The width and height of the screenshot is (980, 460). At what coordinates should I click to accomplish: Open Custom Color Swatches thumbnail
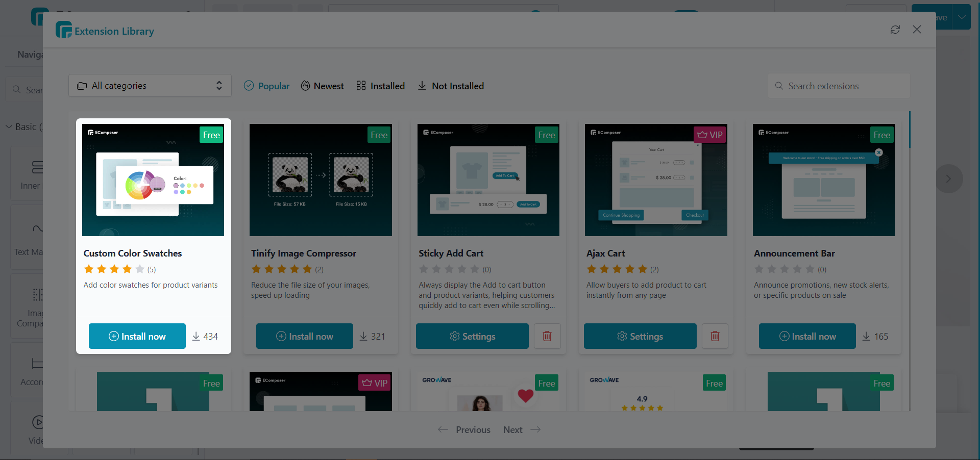tap(153, 180)
